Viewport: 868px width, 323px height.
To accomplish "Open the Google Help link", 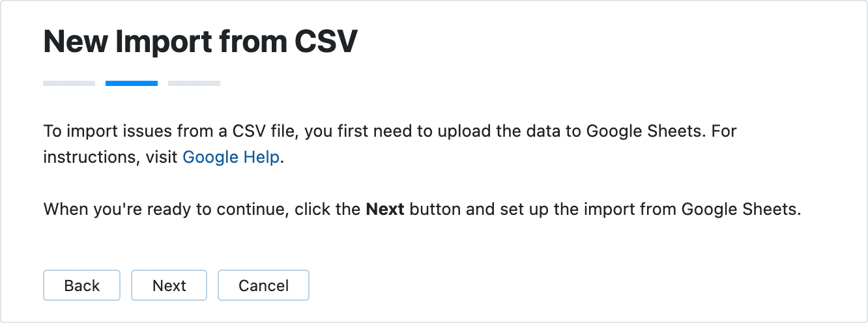I will 231,158.
